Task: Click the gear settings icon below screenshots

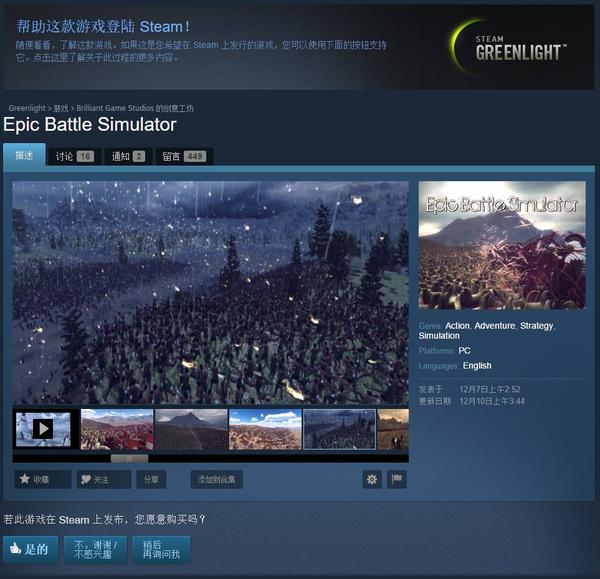Action: pyautogui.click(x=372, y=479)
